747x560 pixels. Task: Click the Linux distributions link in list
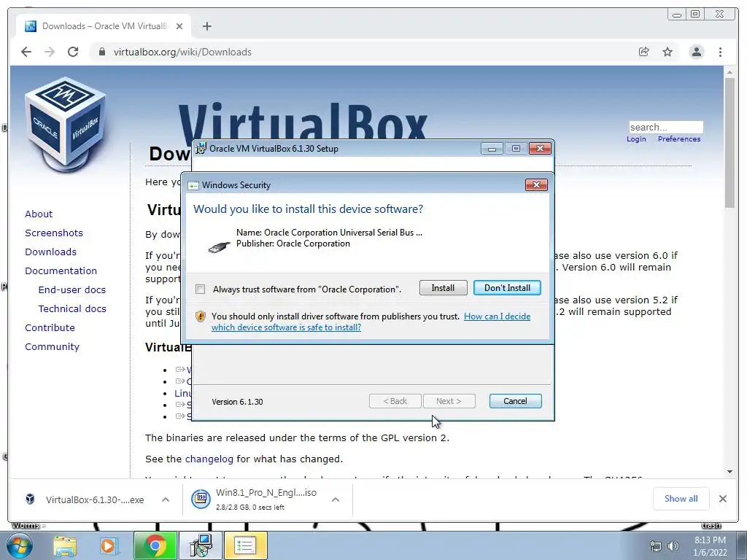click(183, 393)
